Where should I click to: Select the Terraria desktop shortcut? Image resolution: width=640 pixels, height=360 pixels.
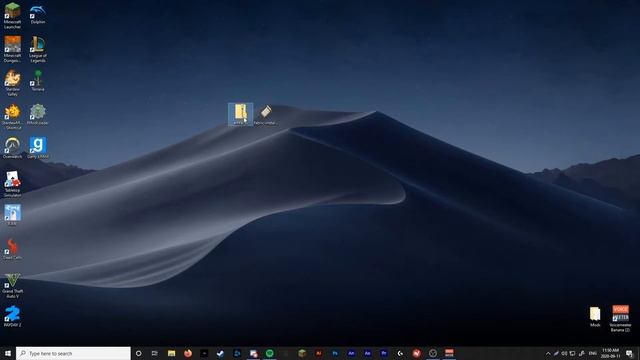(38, 80)
